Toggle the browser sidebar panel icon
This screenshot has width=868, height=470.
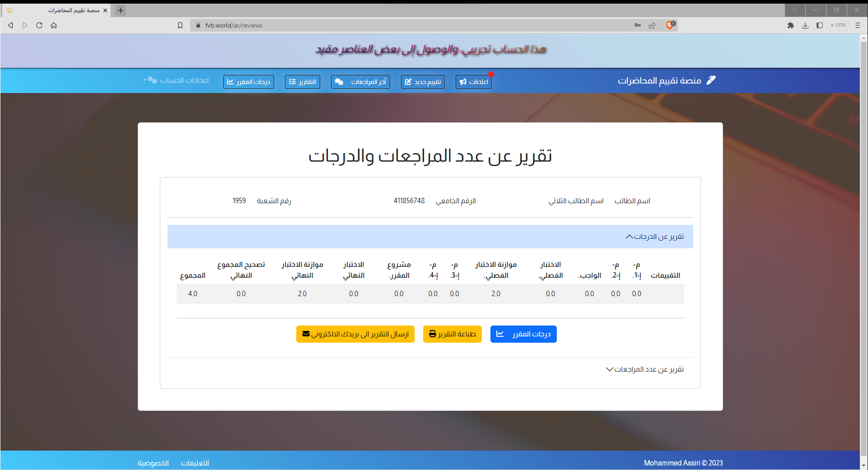click(x=819, y=25)
